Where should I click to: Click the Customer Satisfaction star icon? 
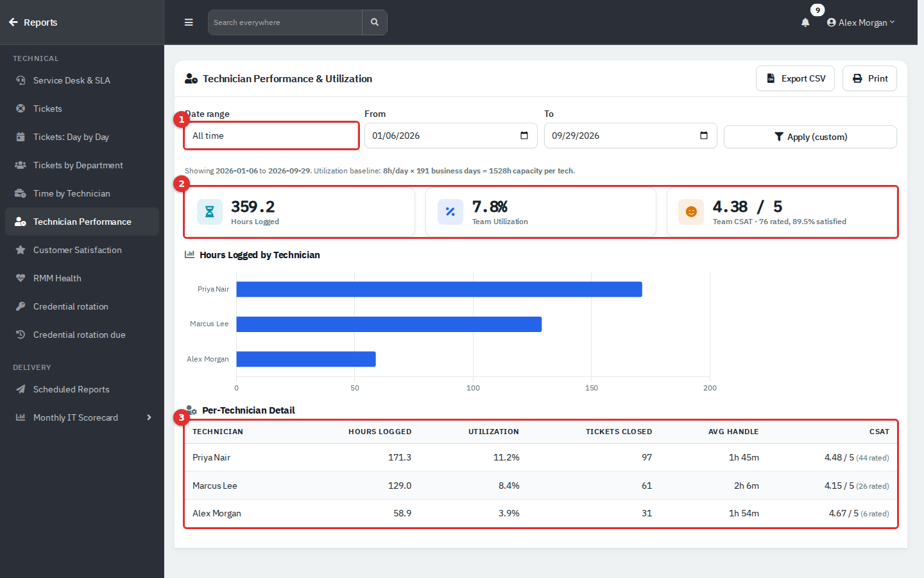tap(21, 250)
